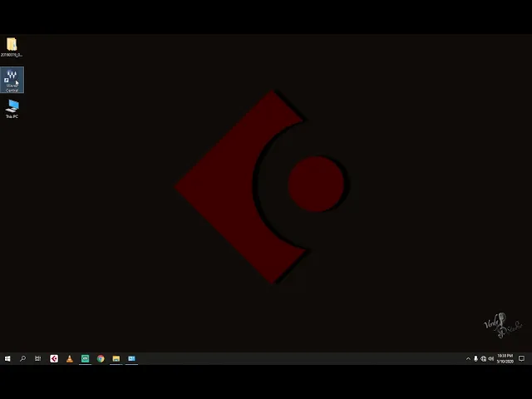This screenshot has width=532, height=399.
Task: Open taskbar search magnifier
Action: click(22, 358)
